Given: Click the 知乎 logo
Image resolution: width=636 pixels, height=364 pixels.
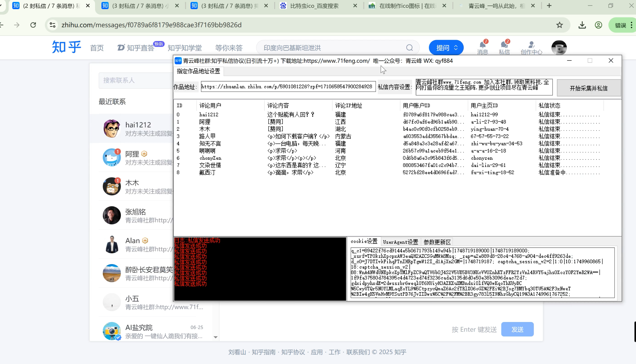Looking at the screenshot, I should (x=66, y=47).
